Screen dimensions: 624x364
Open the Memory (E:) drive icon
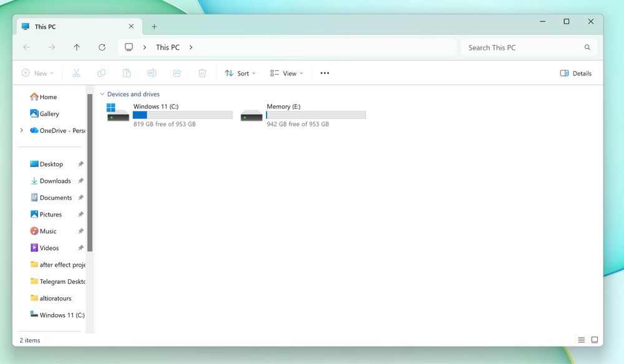point(251,115)
